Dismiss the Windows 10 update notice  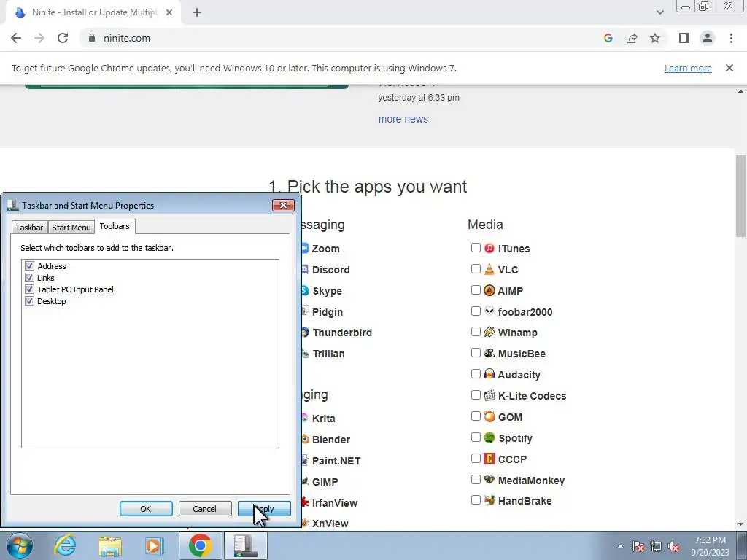[729, 68]
